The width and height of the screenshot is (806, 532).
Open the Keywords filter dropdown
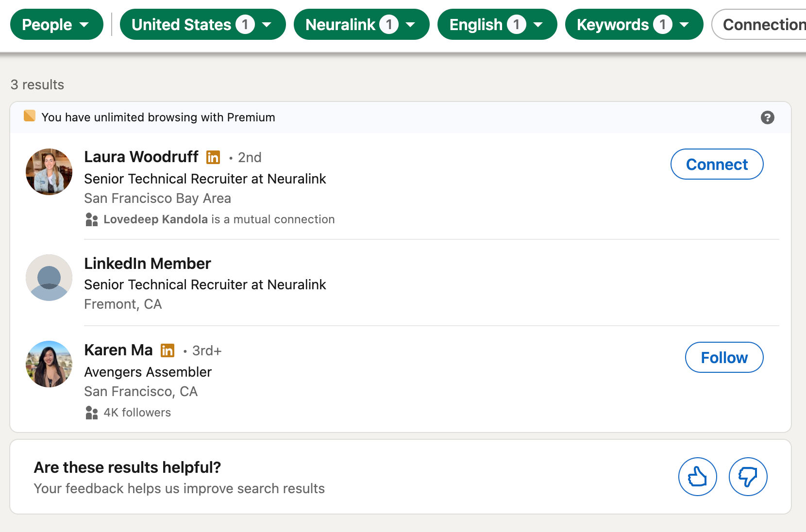(634, 24)
